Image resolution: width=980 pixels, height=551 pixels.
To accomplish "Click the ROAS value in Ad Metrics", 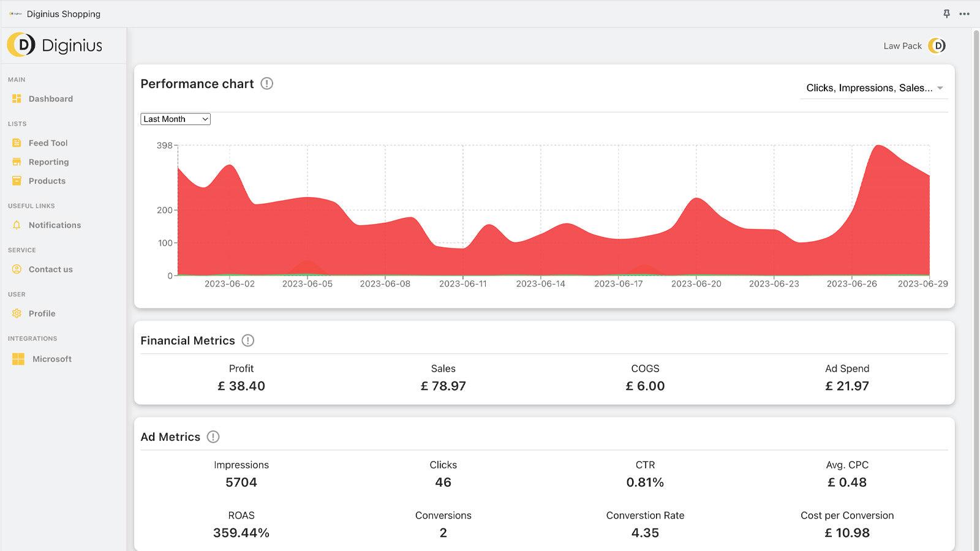I will point(241,533).
